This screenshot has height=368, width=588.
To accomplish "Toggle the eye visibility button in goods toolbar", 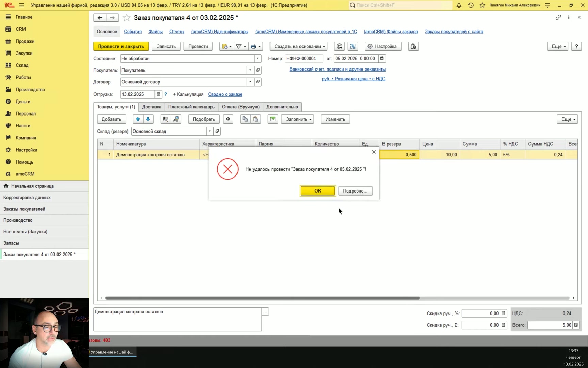I will pos(228,119).
